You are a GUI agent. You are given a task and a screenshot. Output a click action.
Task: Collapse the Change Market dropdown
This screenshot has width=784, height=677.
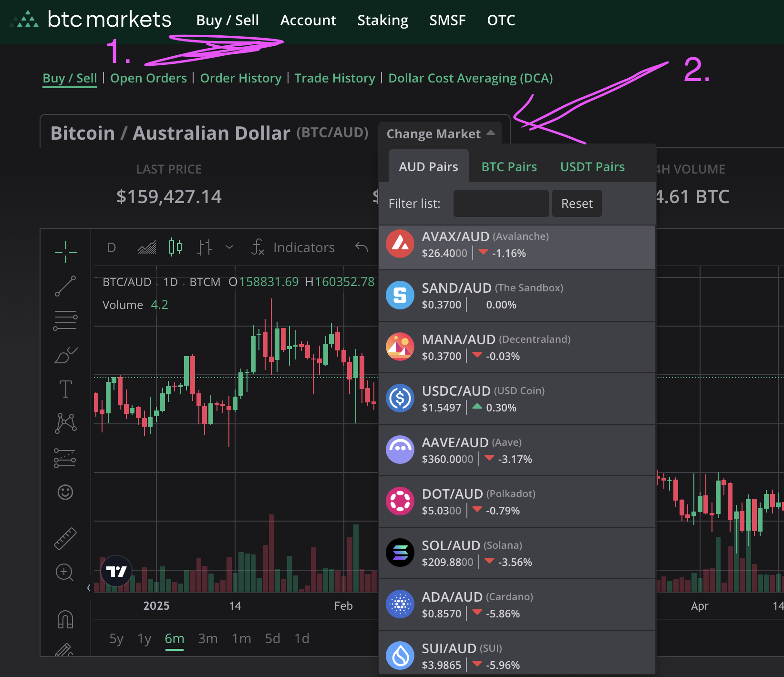pos(440,134)
